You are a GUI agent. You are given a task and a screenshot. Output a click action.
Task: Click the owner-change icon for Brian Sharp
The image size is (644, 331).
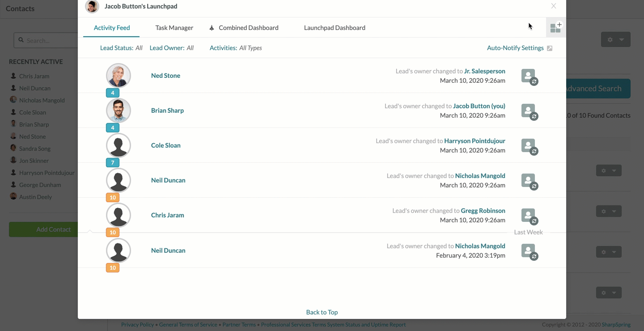click(530, 112)
